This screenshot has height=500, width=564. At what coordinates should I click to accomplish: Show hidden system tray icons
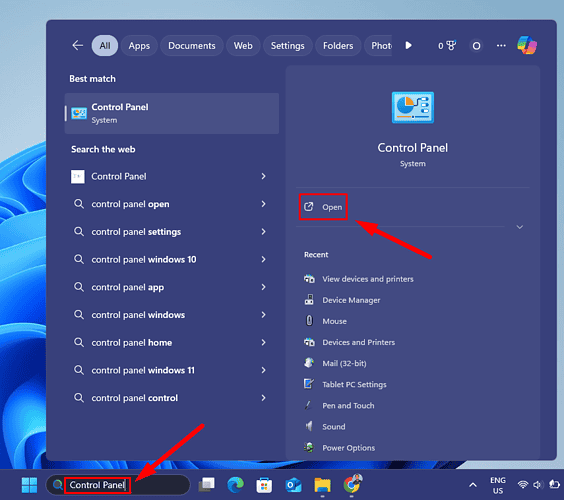coord(473,485)
